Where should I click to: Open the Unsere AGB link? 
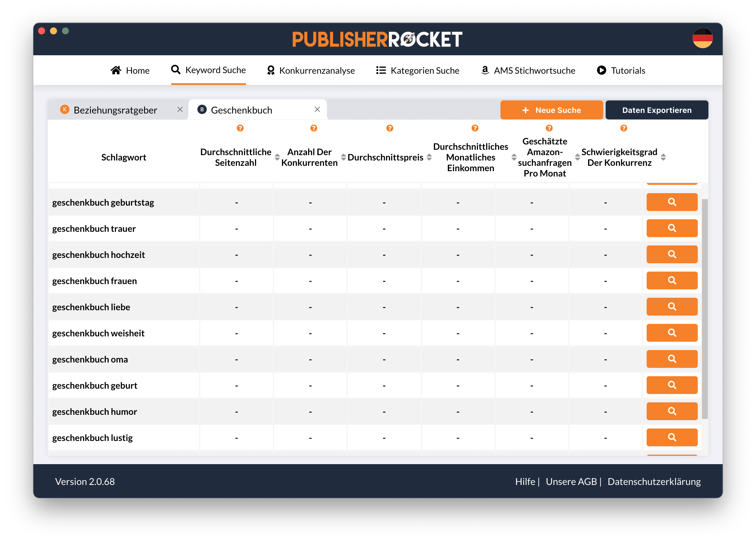(x=571, y=482)
